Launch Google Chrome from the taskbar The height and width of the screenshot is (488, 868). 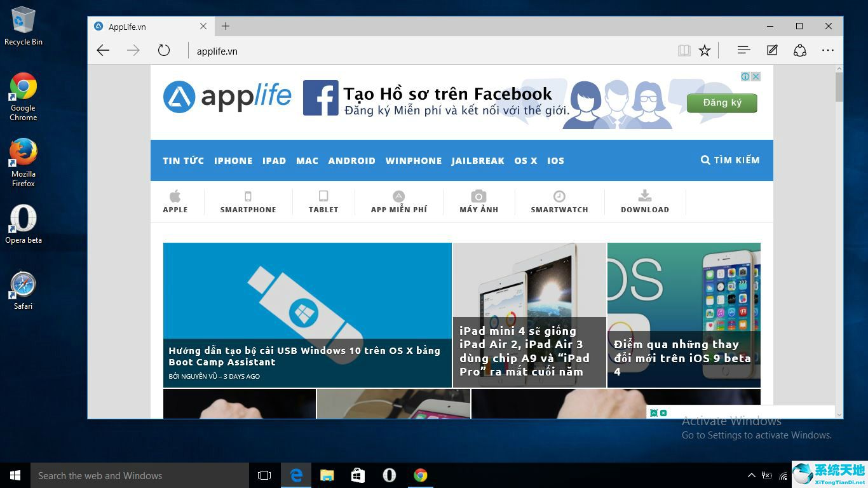pos(421,475)
